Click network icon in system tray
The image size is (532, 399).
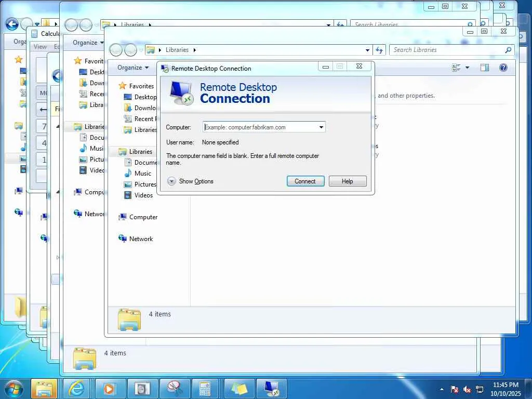click(480, 389)
